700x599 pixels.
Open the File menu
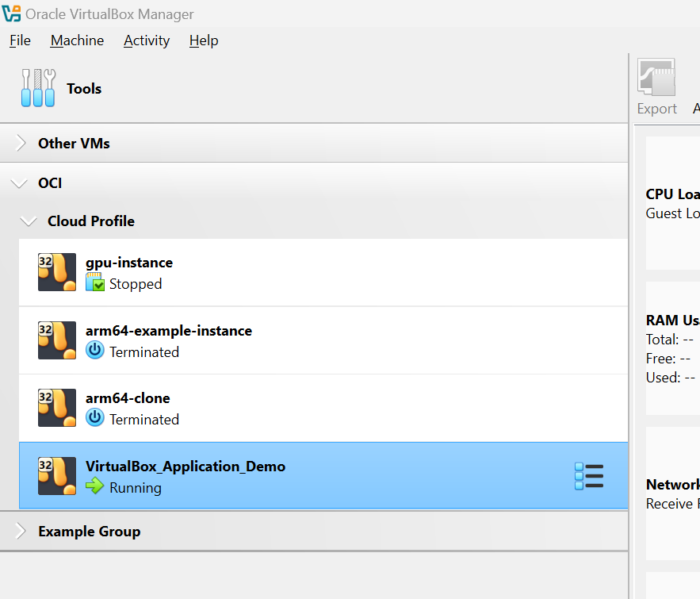[20, 40]
